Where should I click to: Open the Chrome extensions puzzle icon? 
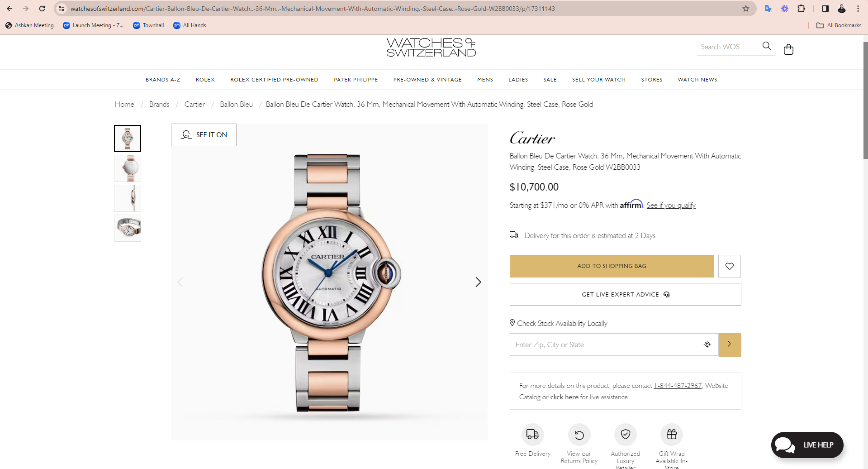pyautogui.click(x=801, y=9)
